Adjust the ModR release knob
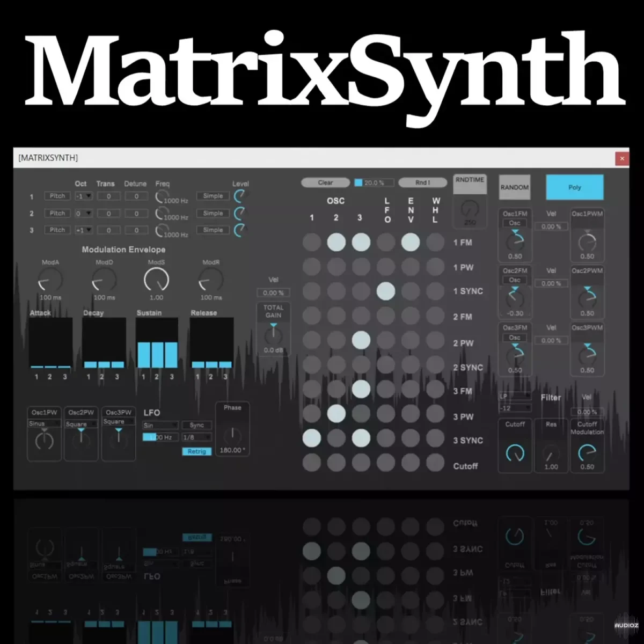The width and height of the screenshot is (644, 644). click(x=211, y=280)
